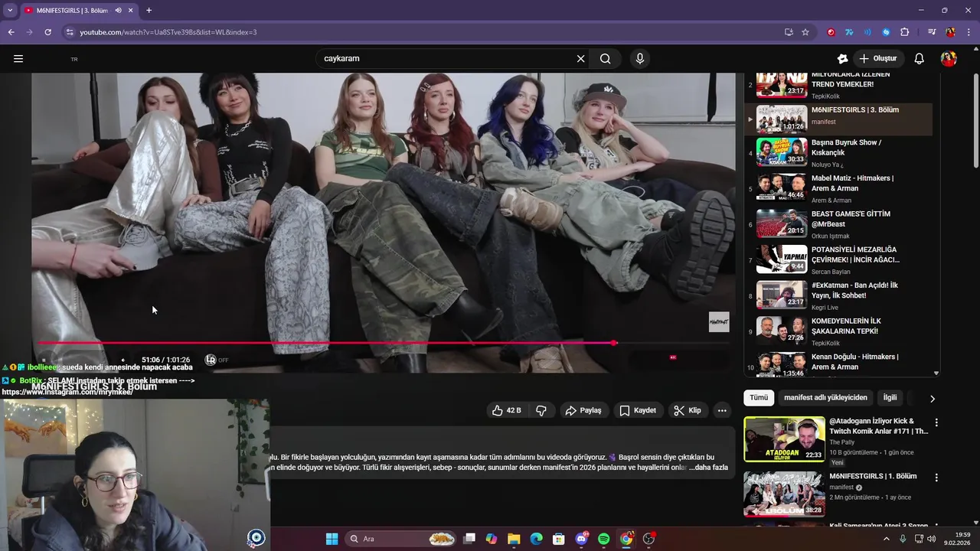980x551 pixels.
Task: Select the manifest adlı yükleyiciden chip
Action: tap(825, 398)
